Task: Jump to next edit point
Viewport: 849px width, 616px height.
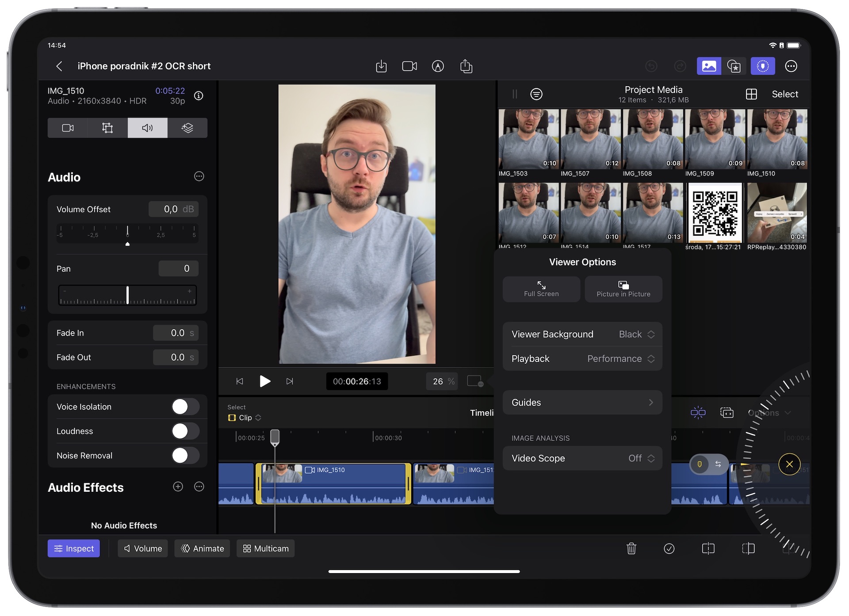Action: (x=290, y=381)
